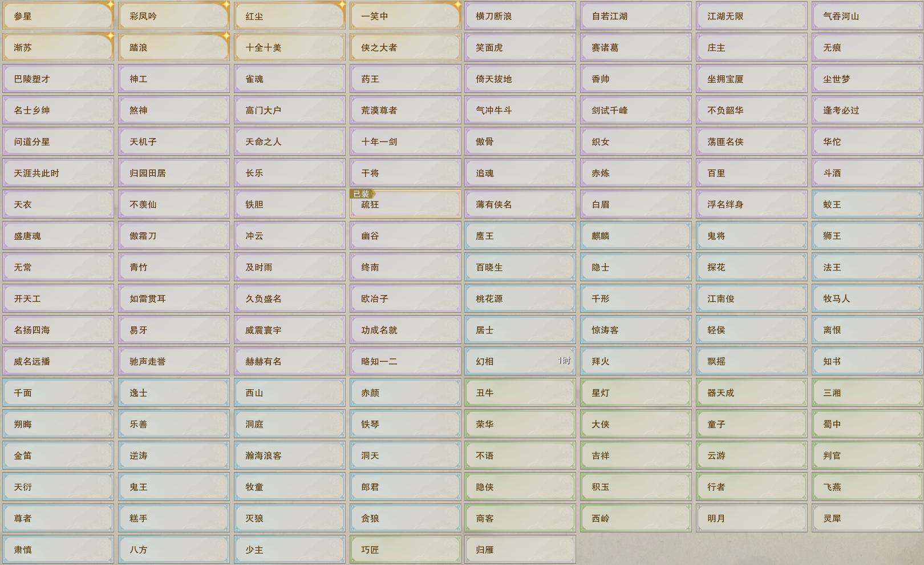924x565 pixels.
Task: Pick the 归雁 title
Action: click(x=520, y=550)
